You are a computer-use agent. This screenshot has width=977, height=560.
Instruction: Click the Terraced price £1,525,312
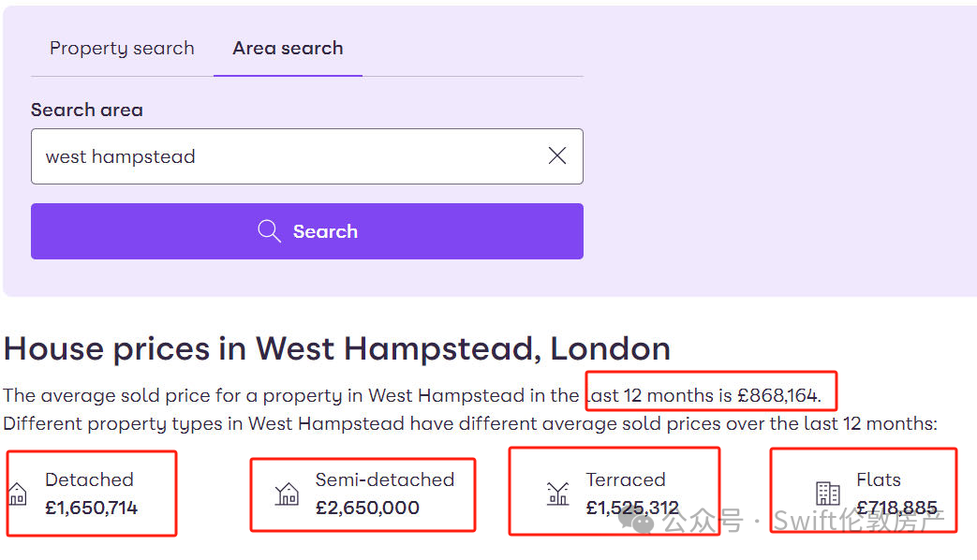click(632, 508)
